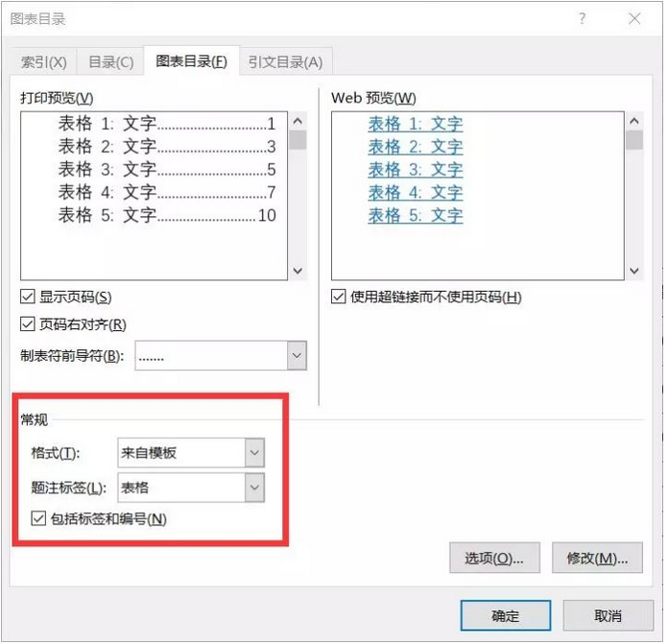
Task: Expand the 格式(T) dropdown arrow
Action: coord(254,452)
